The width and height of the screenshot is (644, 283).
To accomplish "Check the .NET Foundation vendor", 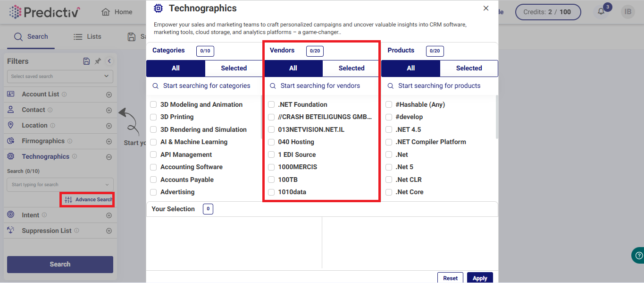I will pyautogui.click(x=271, y=104).
